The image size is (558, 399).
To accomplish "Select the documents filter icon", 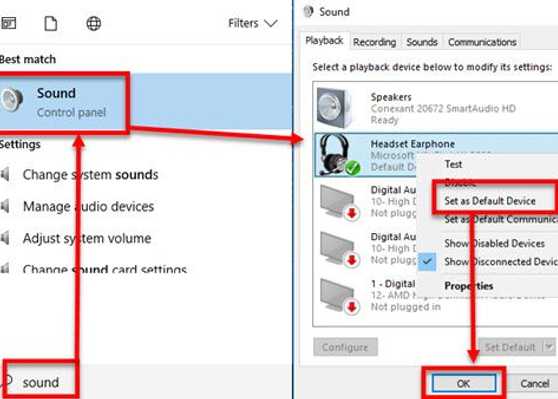I will (x=50, y=23).
